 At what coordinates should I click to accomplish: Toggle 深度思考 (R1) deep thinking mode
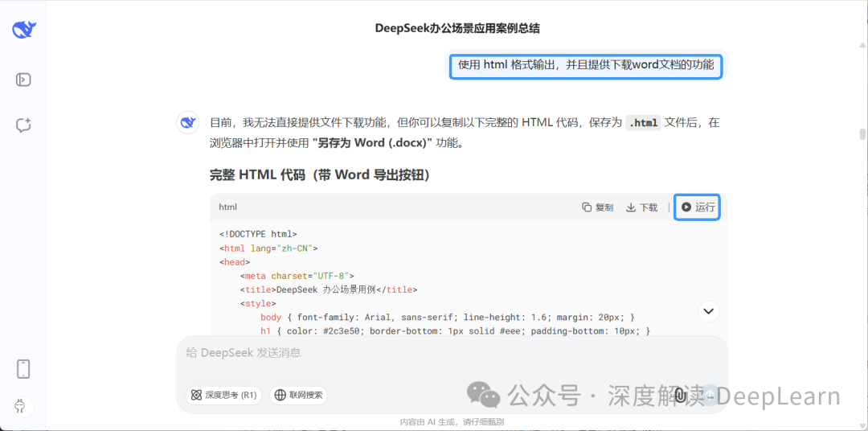[223, 395]
